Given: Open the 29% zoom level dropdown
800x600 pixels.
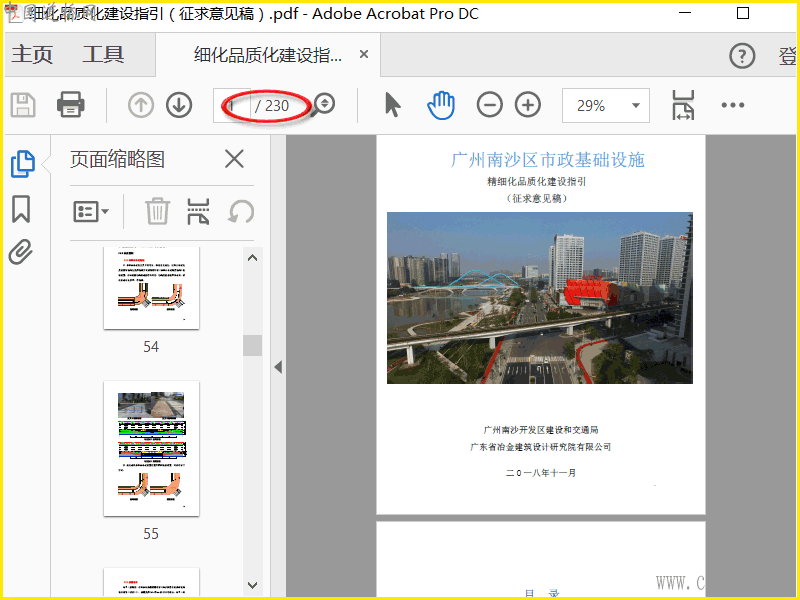Looking at the screenshot, I should coord(606,106).
